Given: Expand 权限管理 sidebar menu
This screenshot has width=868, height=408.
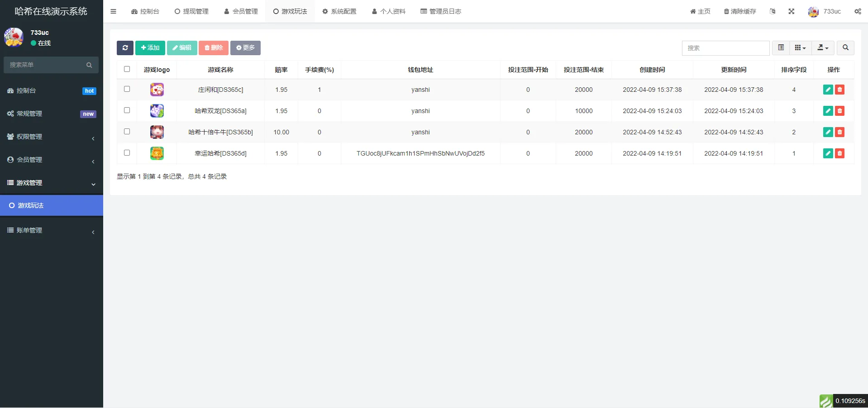Looking at the screenshot, I should coord(52,137).
